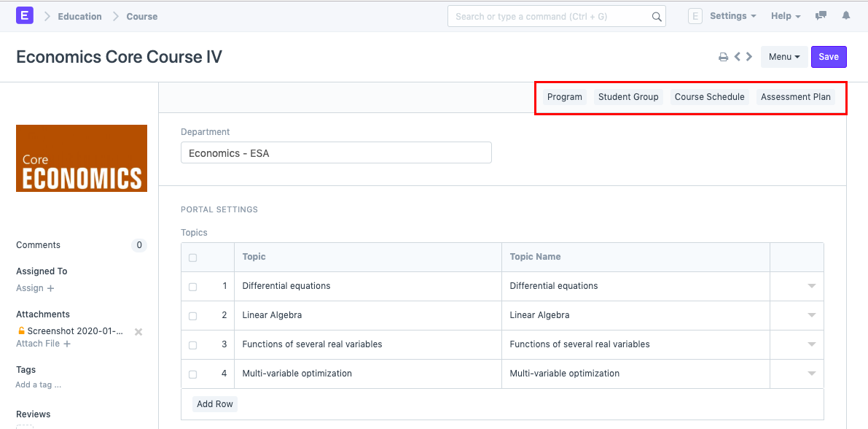Remove the Screenshot attachment
Viewport: 868px width, 429px height.
pyautogui.click(x=138, y=332)
